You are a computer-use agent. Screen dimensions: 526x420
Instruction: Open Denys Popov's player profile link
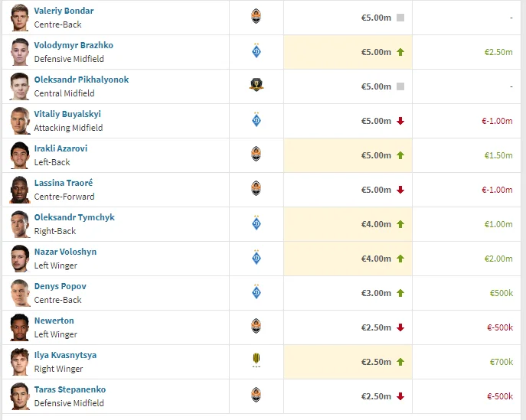60,286
